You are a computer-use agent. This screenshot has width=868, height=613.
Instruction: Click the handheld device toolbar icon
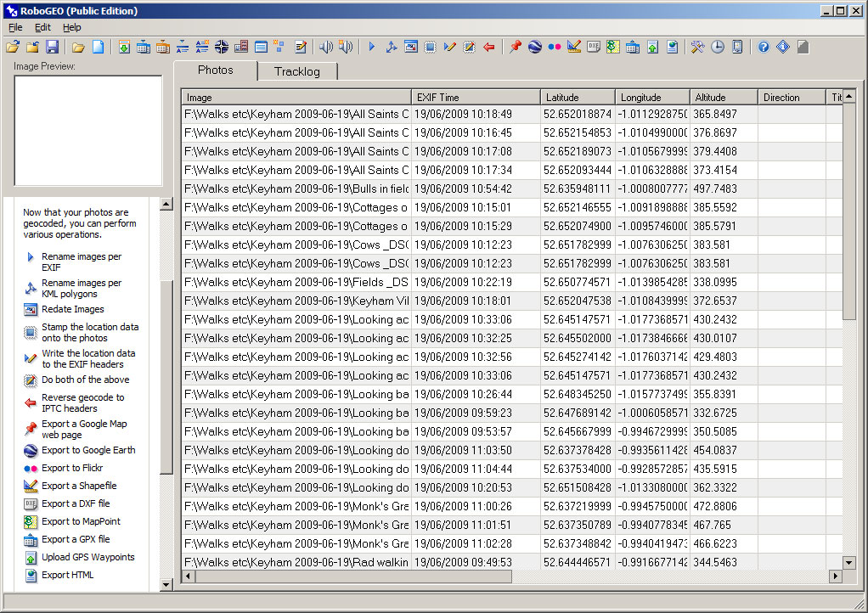tap(737, 47)
